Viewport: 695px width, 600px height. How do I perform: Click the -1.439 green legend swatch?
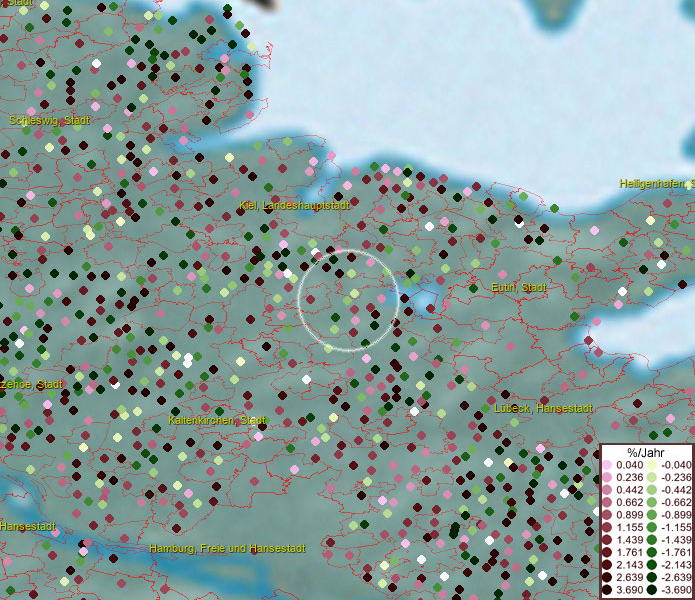tap(652, 540)
